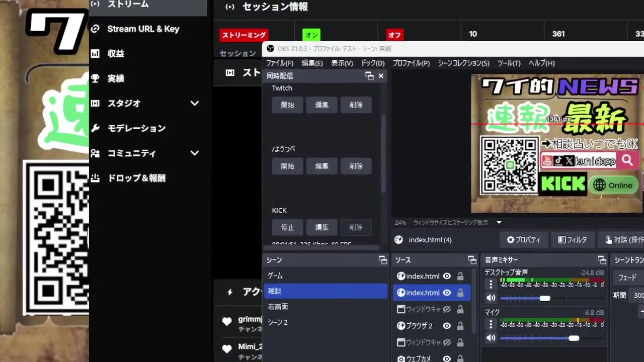Open the 表示(V) menu
Screen dimensions: 644x362
tap(342, 63)
